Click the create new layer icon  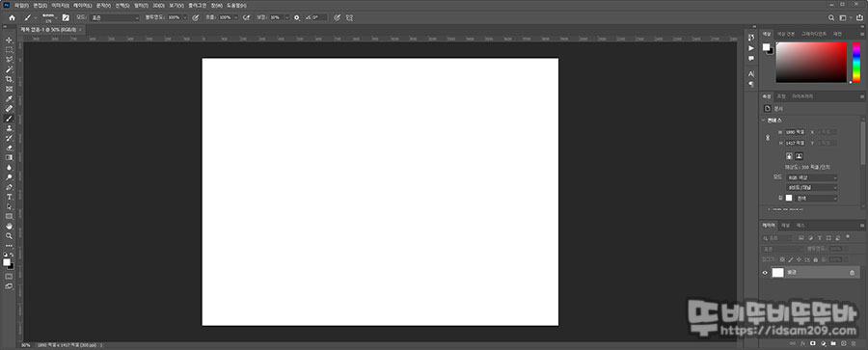[x=843, y=343]
